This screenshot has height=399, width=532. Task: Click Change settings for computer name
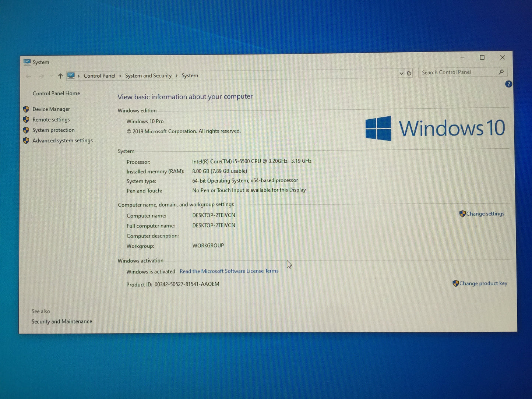(485, 214)
